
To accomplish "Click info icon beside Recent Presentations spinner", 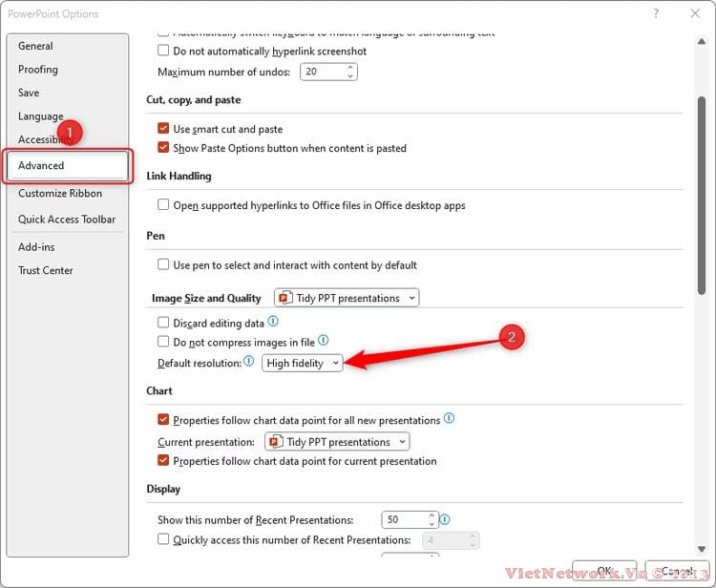I will (x=445, y=519).
